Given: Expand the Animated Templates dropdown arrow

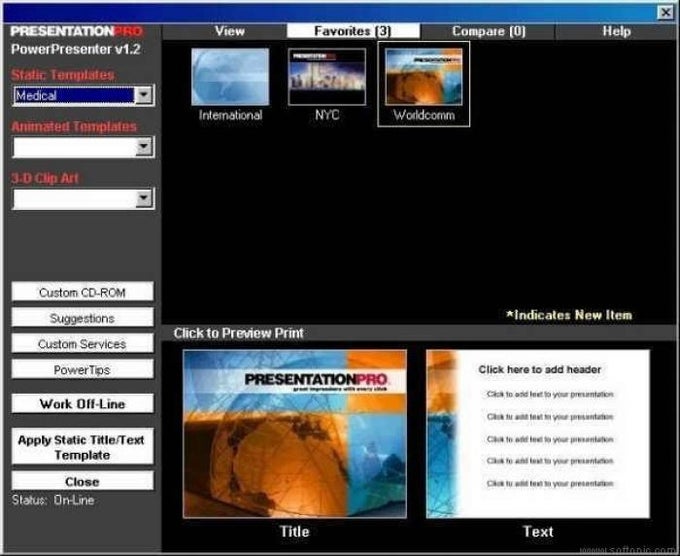Looking at the screenshot, I should 144,147.
